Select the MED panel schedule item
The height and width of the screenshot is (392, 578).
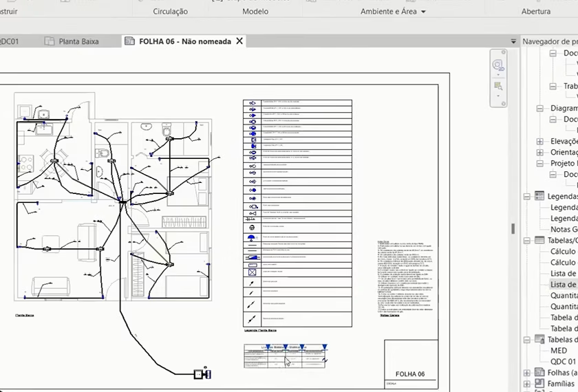(x=559, y=351)
